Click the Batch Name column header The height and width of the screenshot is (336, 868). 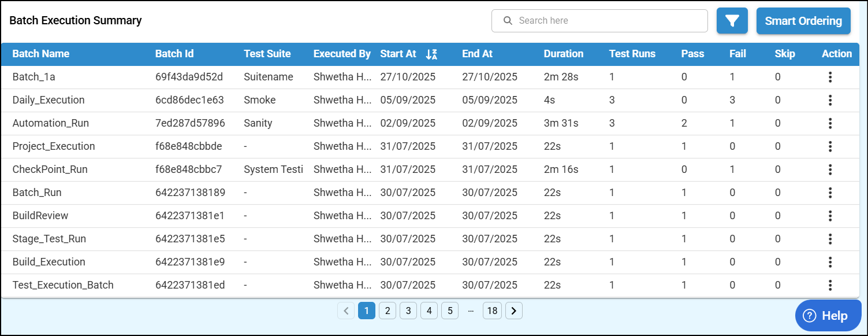41,54
